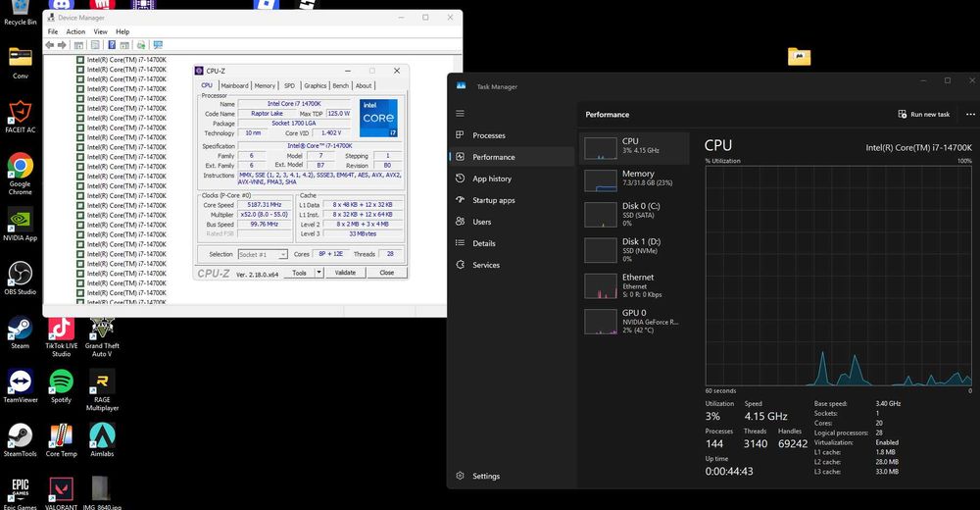This screenshot has width=980, height=510.
Task: Click the Intel Core i7 logo in CPU-Z
Action: 378,118
